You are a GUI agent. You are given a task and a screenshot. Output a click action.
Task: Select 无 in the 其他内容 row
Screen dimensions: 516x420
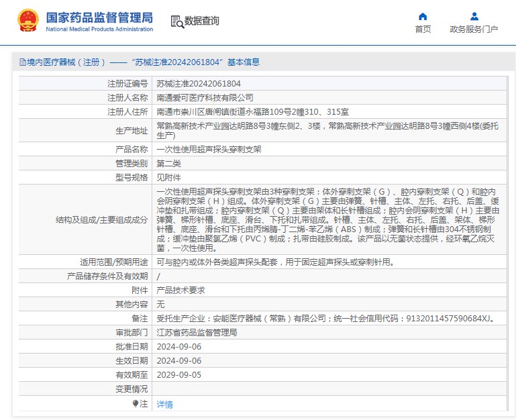pyautogui.click(x=160, y=305)
